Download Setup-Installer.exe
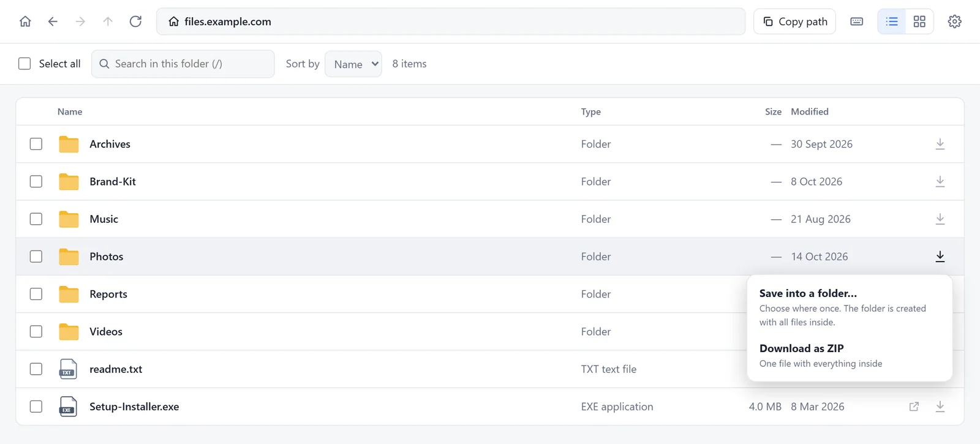 [940, 407]
